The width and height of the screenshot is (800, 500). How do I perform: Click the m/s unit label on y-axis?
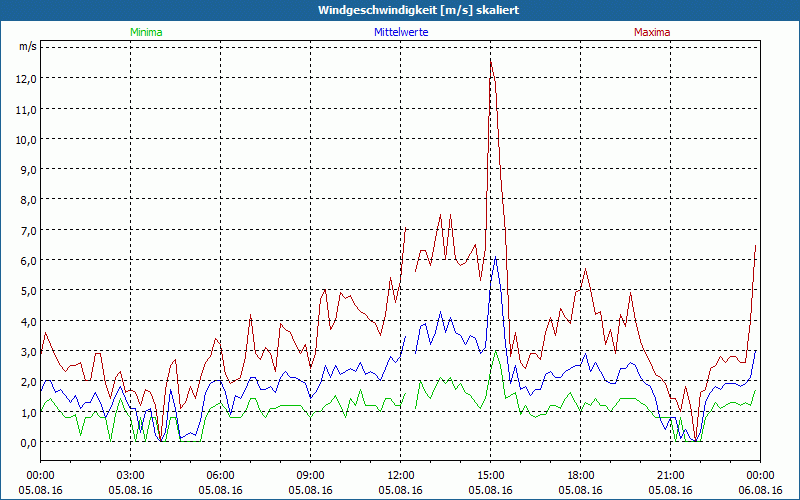coord(28,47)
